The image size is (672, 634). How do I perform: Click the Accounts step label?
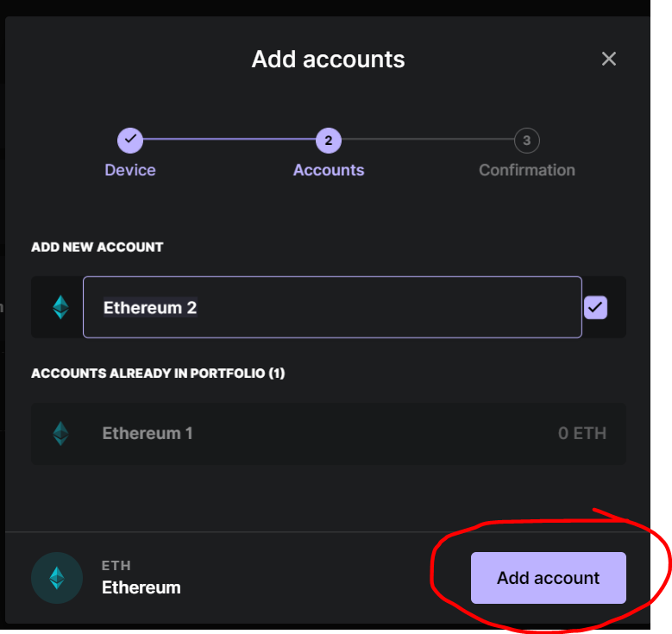coord(329,170)
